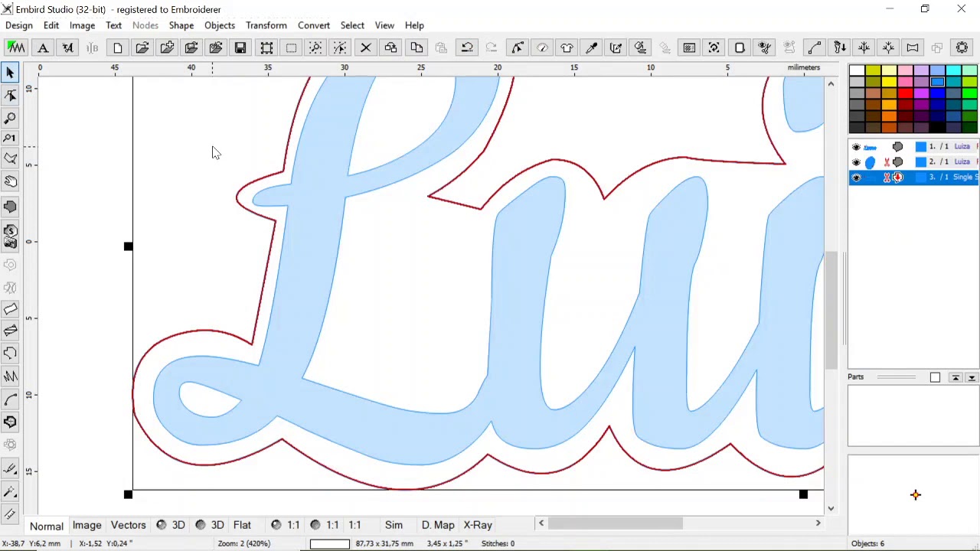
Task: Collapse Parts panel with down arrow button
Action: tap(972, 377)
